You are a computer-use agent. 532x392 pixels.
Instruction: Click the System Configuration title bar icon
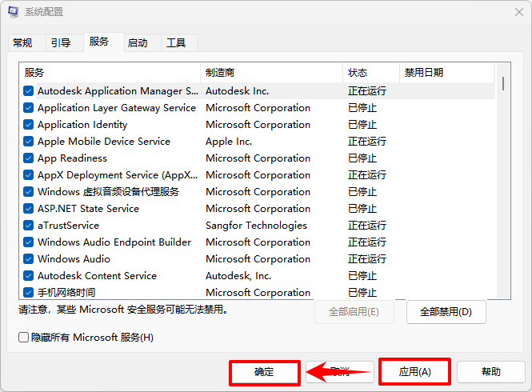pos(14,11)
